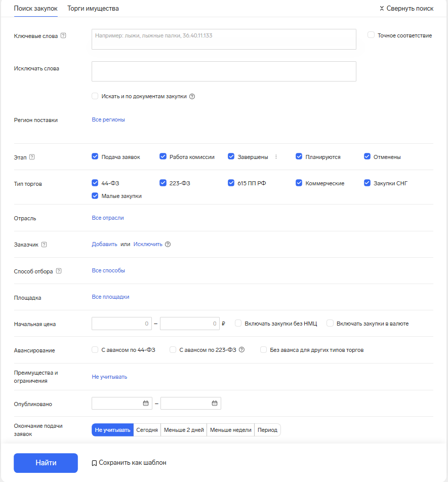Click help icon next to Ключевые слова
448x482 pixels.
(x=63, y=35)
